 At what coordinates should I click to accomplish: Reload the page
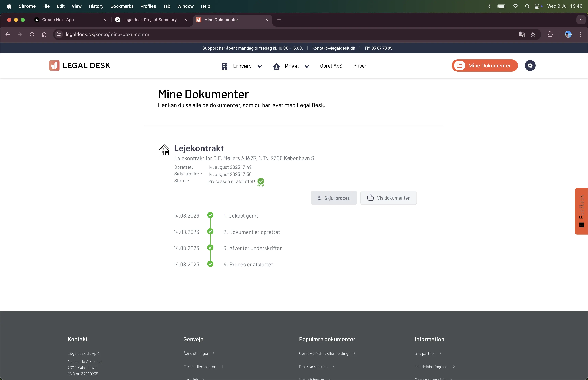click(32, 34)
